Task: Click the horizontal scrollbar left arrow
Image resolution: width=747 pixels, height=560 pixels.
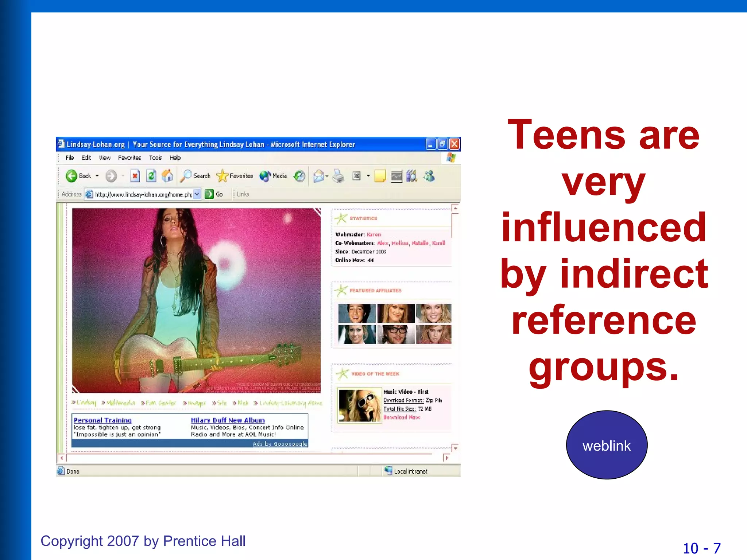Action: (x=61, y=458)
